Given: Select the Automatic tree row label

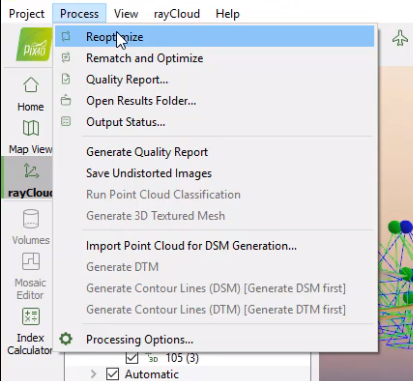Looking at the screenshot, I should [x=152, y=374].
